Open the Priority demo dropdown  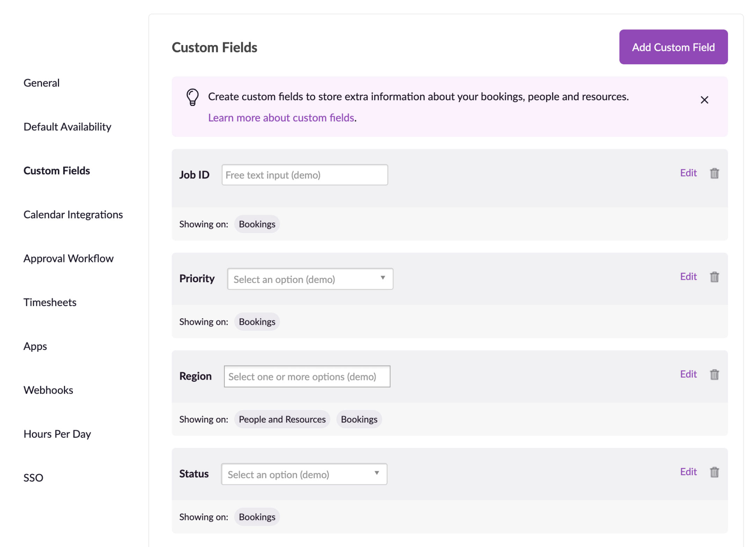click(x=310, y=279)
